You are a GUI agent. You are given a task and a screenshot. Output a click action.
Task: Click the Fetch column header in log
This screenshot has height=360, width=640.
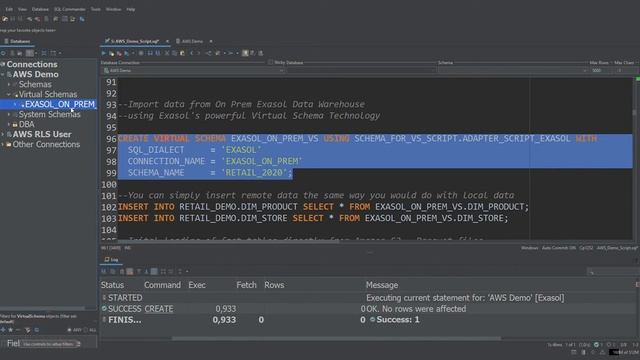click(246, 285)
